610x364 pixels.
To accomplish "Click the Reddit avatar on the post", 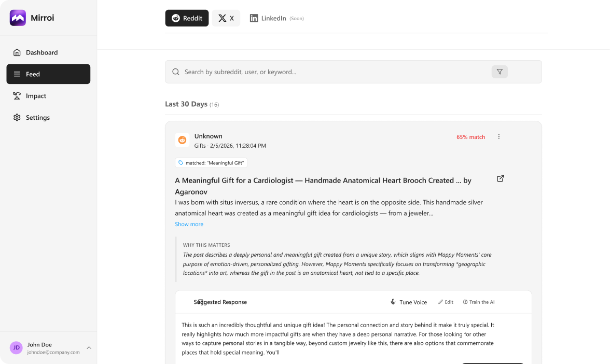I will [x=182, y=140].
